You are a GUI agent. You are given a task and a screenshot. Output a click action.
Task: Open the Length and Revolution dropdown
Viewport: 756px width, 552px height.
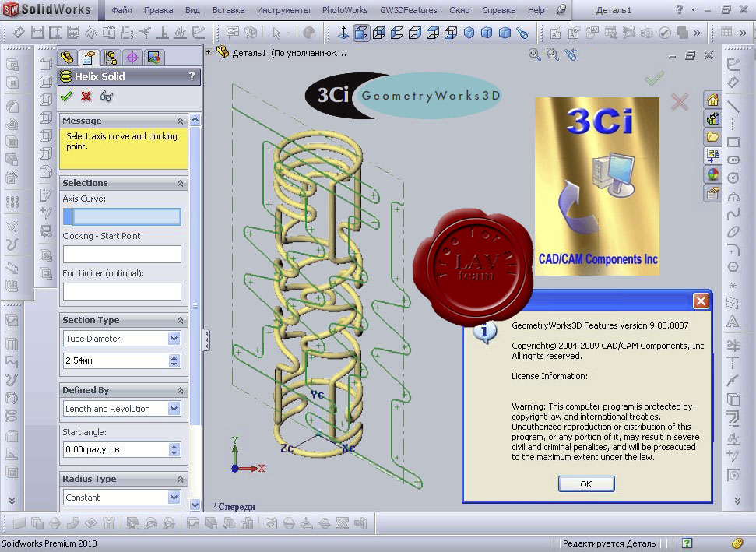(174, 408)
